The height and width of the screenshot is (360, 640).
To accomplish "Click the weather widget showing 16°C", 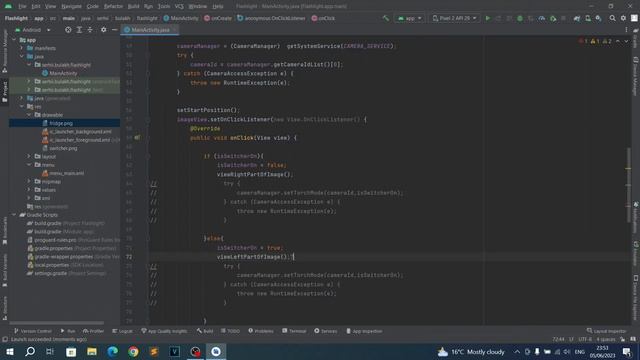I will (x=471, y=352).
